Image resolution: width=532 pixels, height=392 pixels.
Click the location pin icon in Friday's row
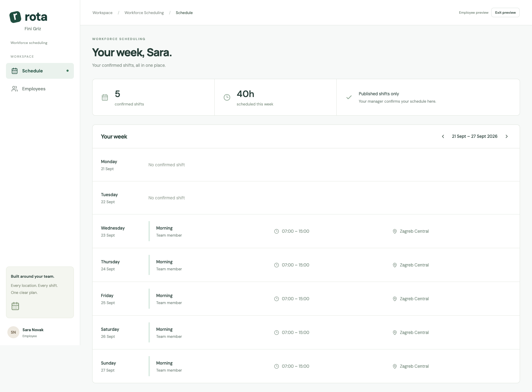pyautogui.click(x=395, y=299)
